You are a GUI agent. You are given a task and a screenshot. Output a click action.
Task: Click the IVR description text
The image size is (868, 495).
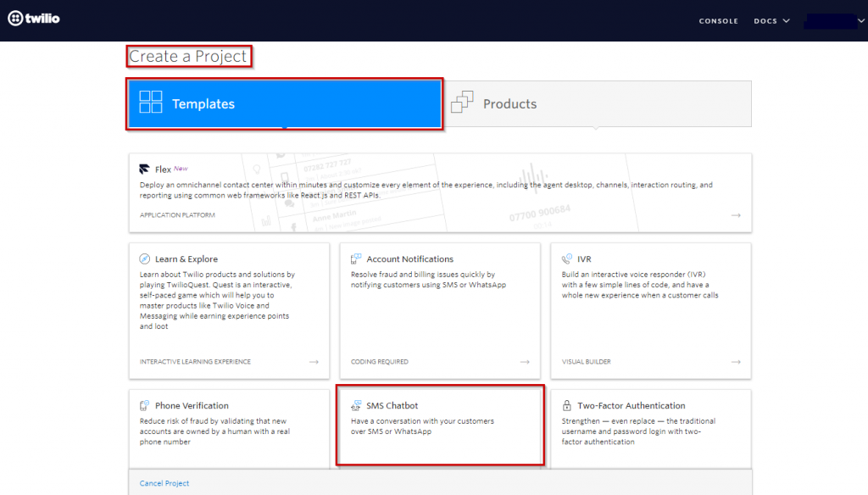click(640, 285)
